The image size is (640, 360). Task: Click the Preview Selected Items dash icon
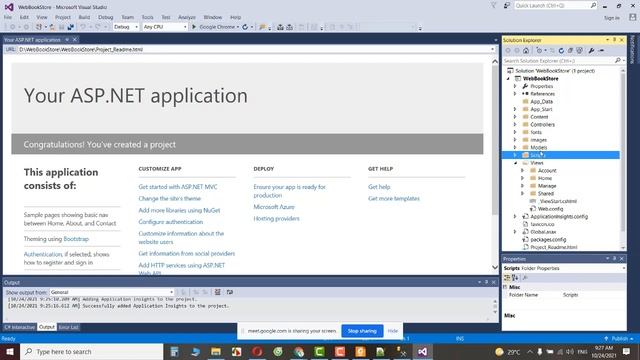pyautogui.click(x=601, y=51)
